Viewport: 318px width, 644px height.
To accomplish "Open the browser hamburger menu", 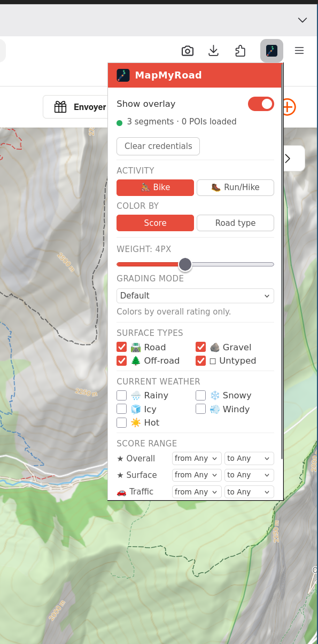I will pos(299,51).
